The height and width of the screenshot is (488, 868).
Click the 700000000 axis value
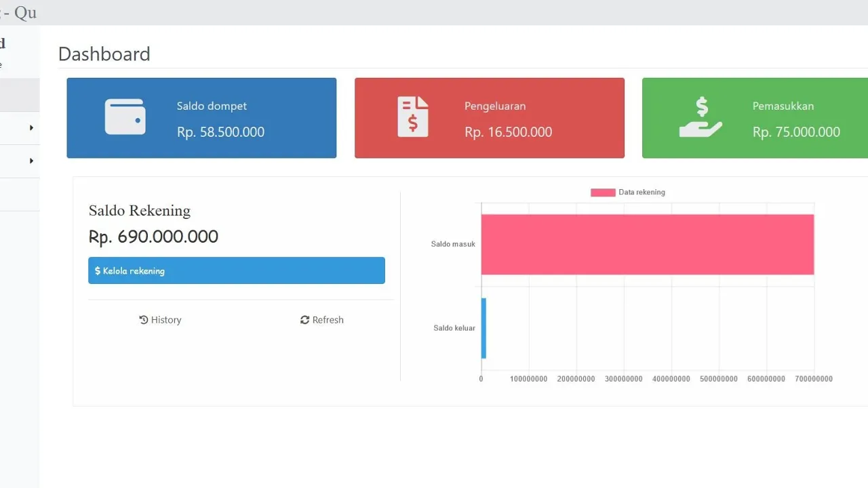coord(814,379)
